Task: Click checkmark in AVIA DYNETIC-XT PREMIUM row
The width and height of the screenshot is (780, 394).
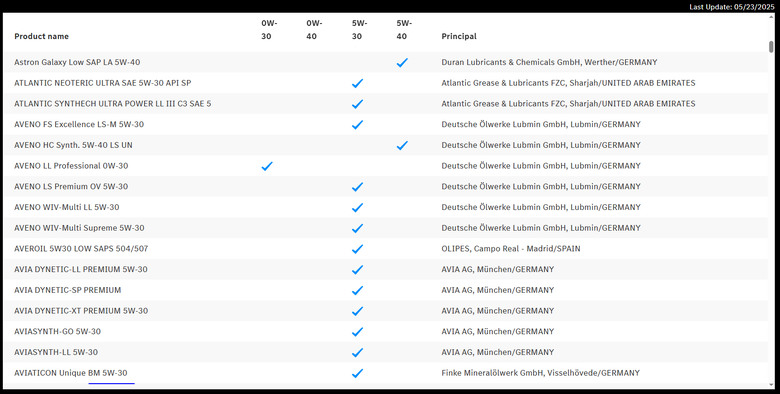Action: [x=357, y=311]
